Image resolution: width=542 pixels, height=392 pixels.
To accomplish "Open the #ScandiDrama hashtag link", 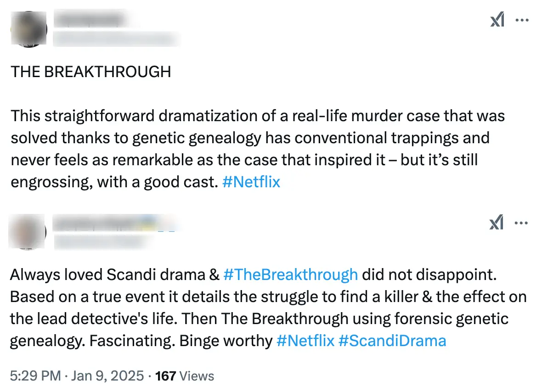I will coord(392,341).
